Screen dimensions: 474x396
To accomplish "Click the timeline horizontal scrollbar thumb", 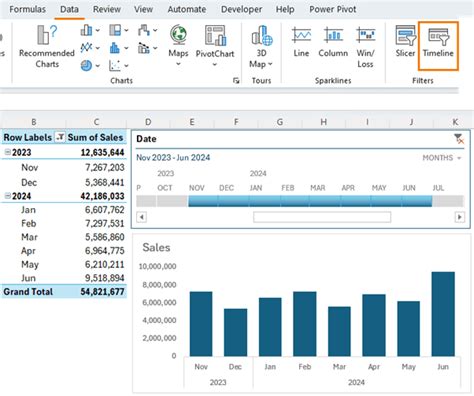I will pos(322,217).
